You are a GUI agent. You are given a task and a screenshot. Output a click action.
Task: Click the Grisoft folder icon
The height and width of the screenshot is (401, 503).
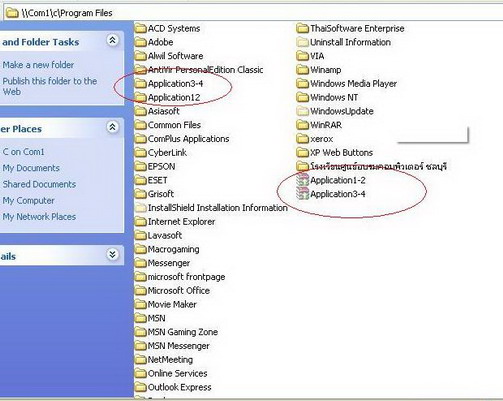[141, 194]
